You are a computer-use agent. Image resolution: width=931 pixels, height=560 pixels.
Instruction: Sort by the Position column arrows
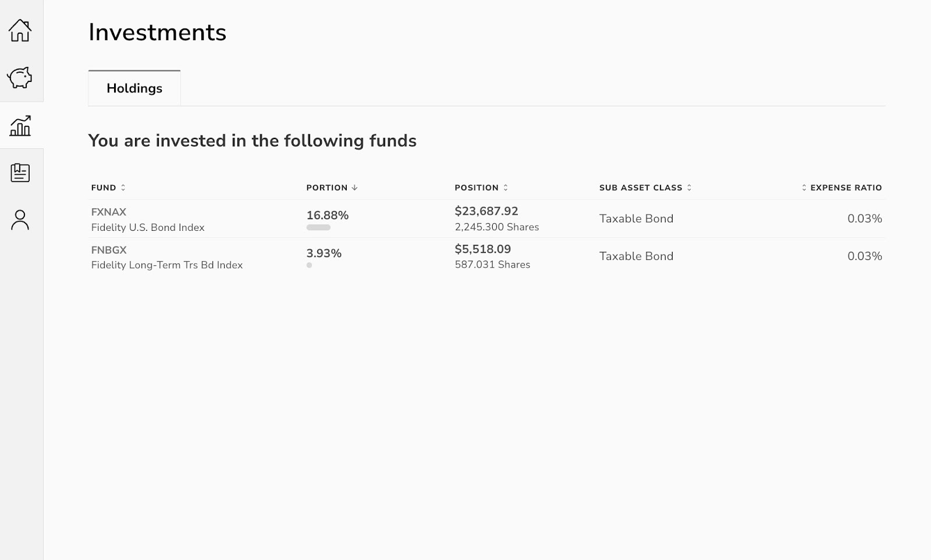pyautogui.click(x=506, y=188)
